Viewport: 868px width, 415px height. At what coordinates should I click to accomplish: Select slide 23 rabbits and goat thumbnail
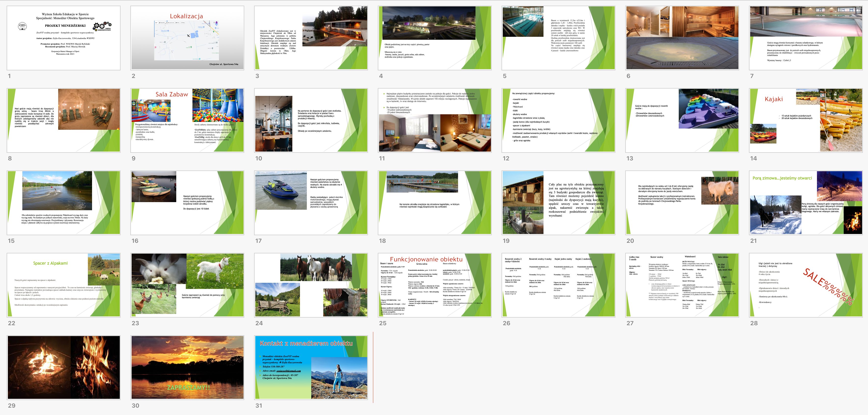click(187, 285)
